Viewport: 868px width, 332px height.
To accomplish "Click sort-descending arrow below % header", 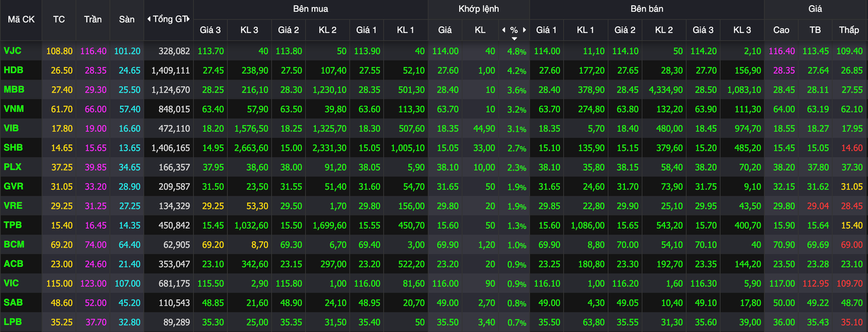I will point(514,38).
